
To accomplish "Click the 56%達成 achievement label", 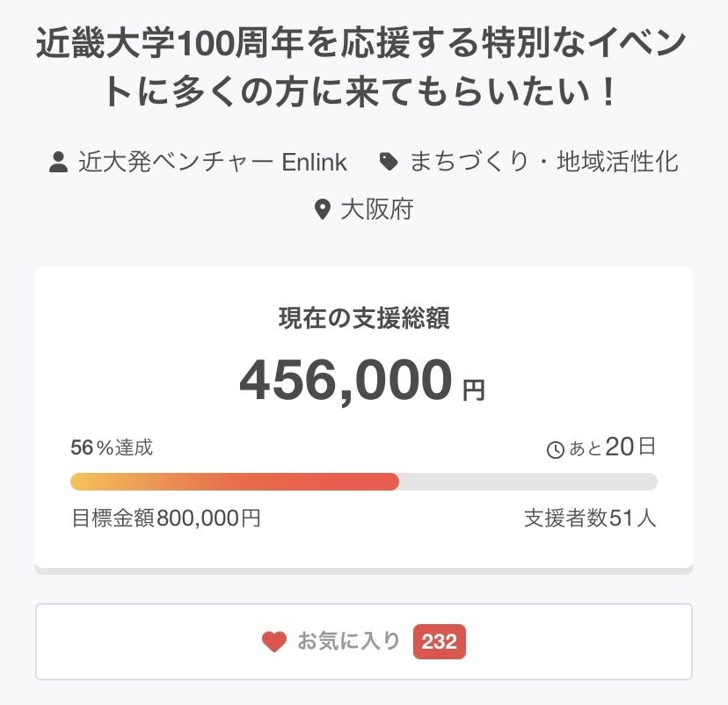I will (x=112, y=448).
